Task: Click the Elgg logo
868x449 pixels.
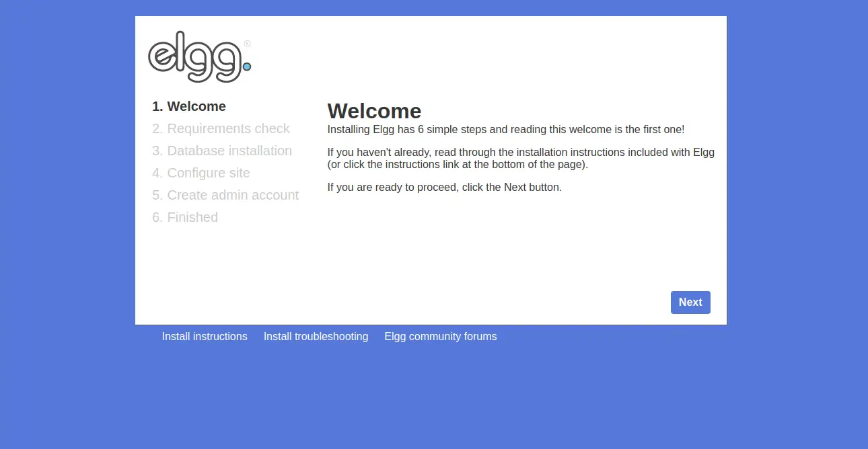Action: click(200, 57)
